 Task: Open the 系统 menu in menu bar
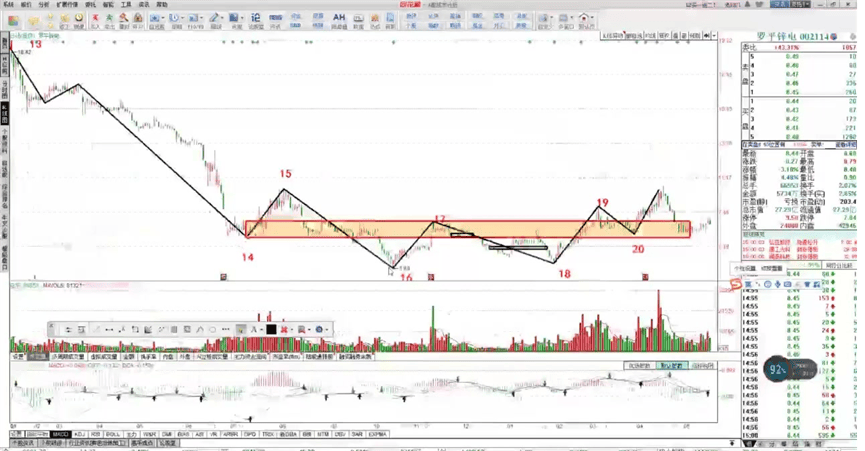pos(6,5)
